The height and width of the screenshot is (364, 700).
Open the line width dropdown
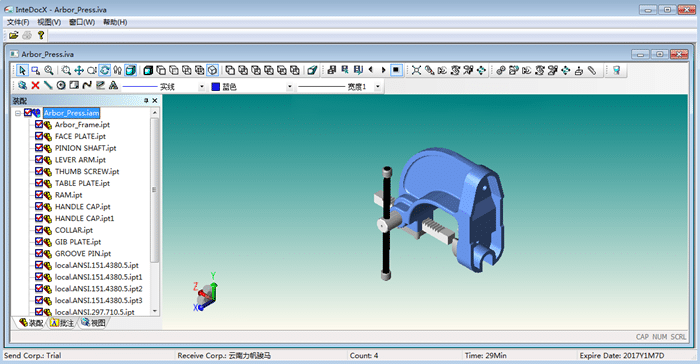pyautogui.click(x=378, y=87)
